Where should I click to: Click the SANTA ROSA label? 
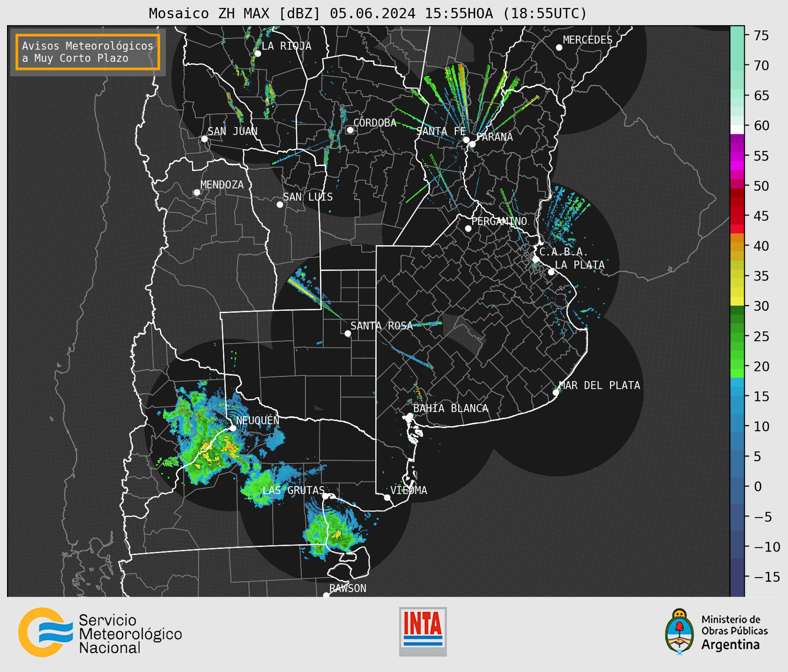coord(382,326)
